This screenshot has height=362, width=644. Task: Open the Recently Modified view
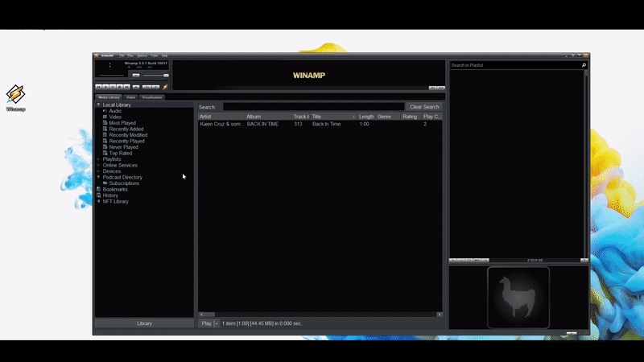click(x=128, y=135)
